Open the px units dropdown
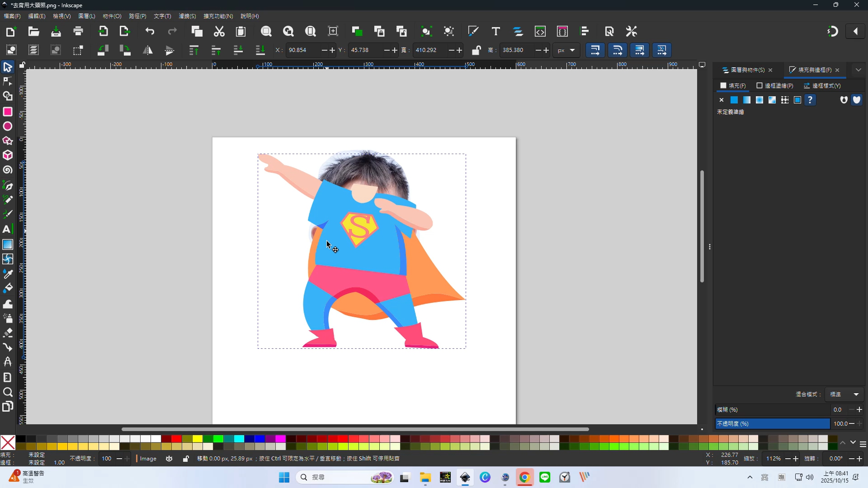This screenshot has width=868, height=488. point(566,50)
